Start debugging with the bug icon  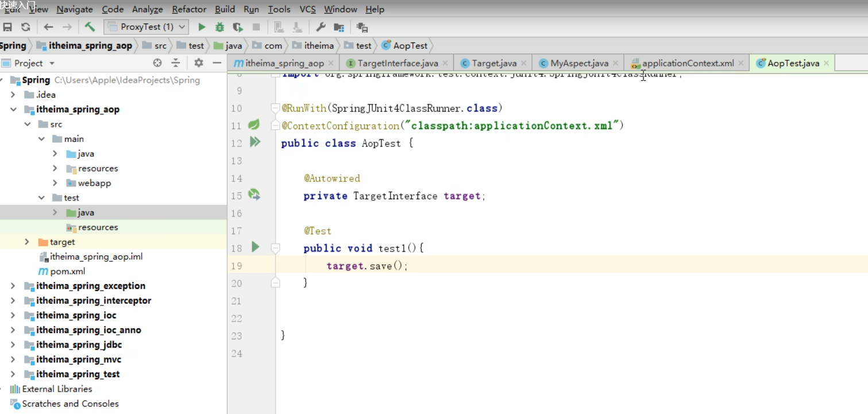pyautogui.click(x=219, y=27)
